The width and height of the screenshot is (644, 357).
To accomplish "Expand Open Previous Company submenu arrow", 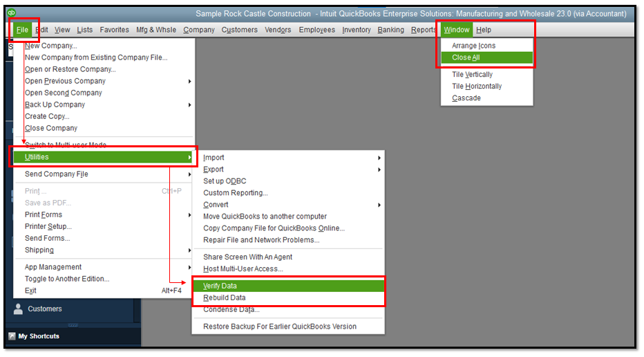I will [x=189, y=82].
